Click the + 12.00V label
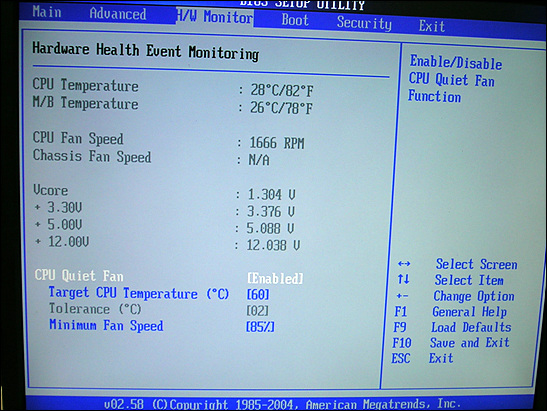This screenshot has width=547, height=411. point(61,241)
